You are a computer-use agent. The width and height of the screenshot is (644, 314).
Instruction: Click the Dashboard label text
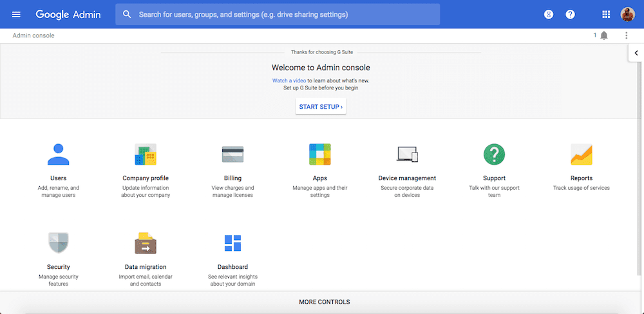tap(232, 267)
